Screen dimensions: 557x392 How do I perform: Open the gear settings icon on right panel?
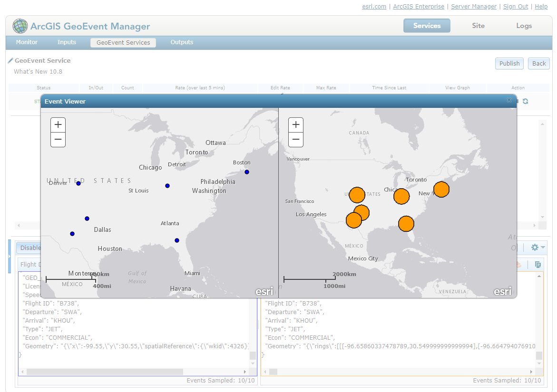[535, 247]
